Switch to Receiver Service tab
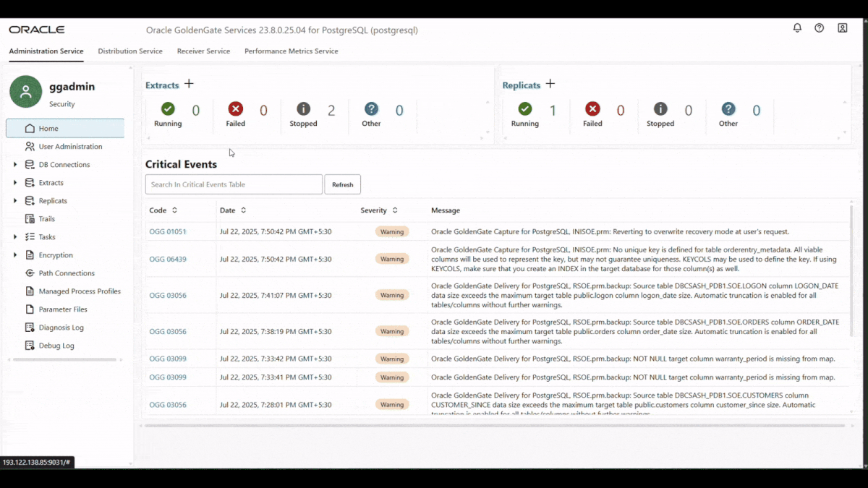Image resolution: width=868 pixels, height=488 pixels. [203, 51]
